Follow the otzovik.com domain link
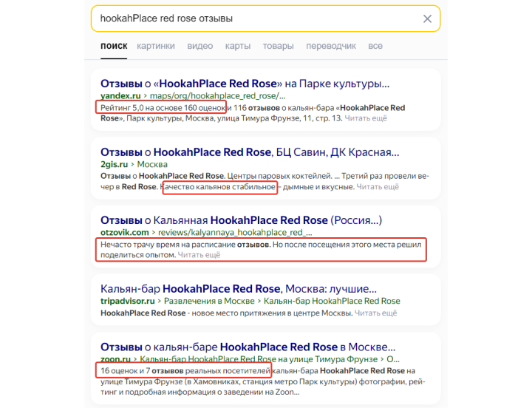 click(125, 233)
